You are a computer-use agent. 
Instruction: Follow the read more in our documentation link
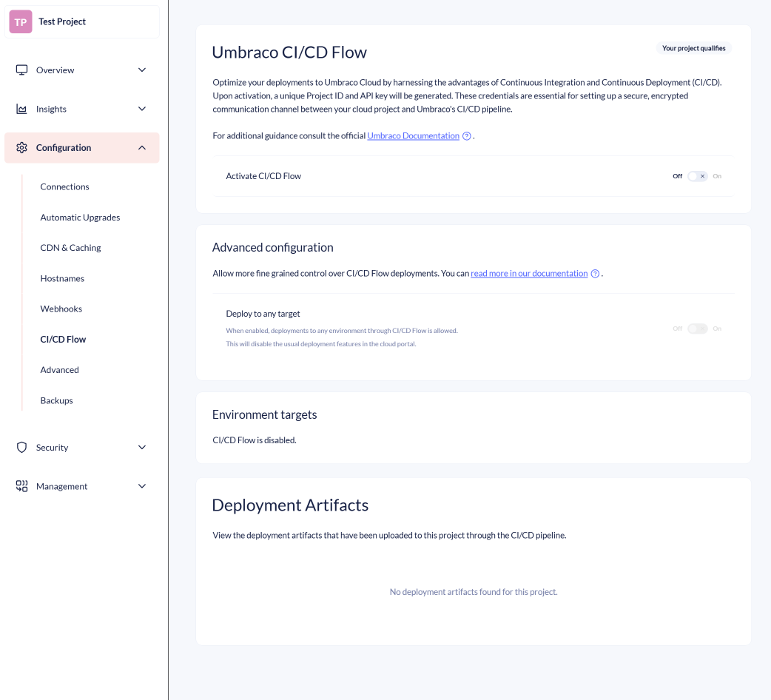point(529,274)
